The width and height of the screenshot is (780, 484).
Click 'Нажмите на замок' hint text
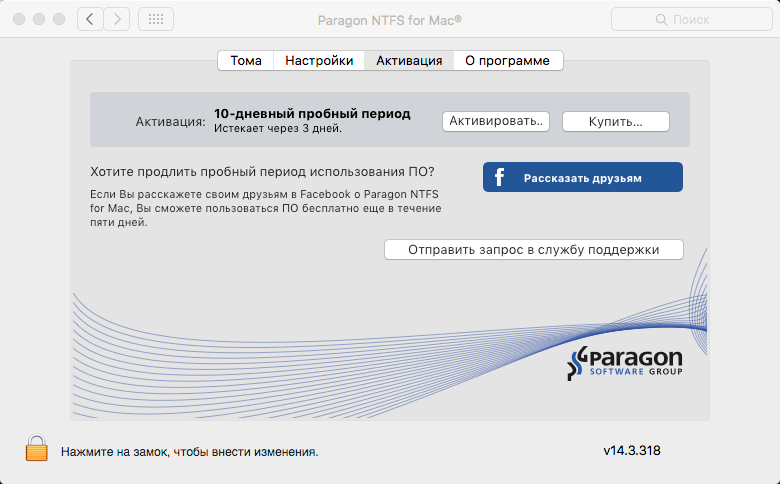(190, 452)
